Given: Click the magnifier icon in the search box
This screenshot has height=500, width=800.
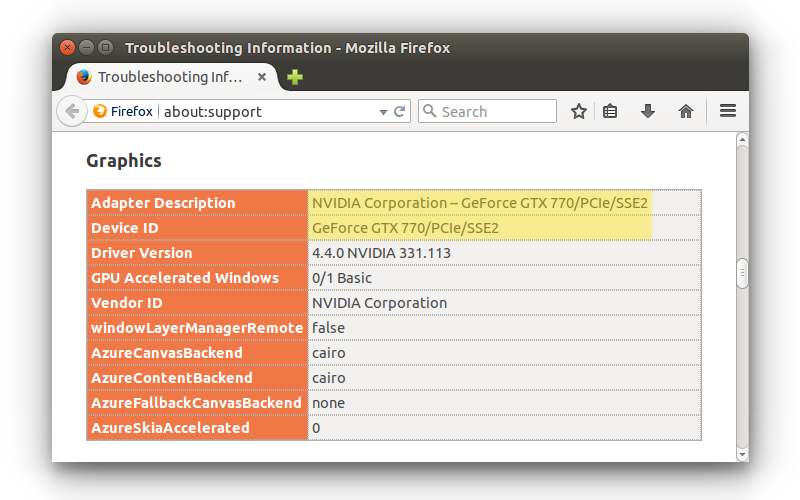Looking at the screenshot, I should coord(429,112).
